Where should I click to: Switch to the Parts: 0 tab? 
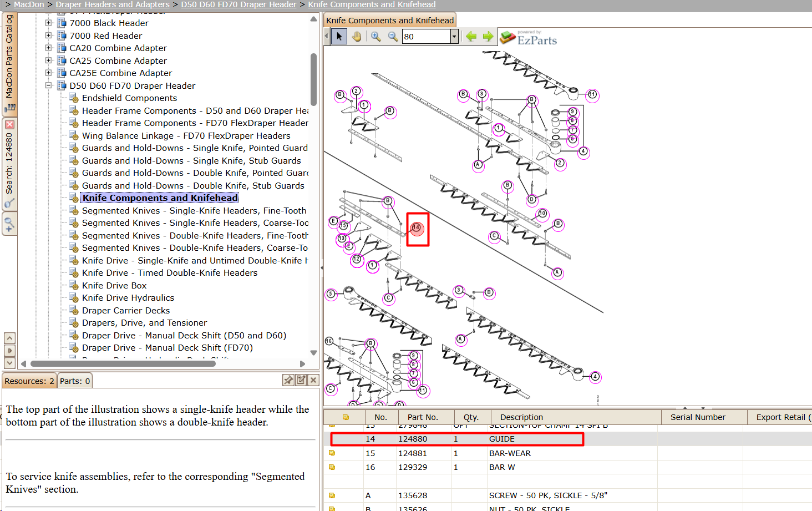[x=75, y=381]
